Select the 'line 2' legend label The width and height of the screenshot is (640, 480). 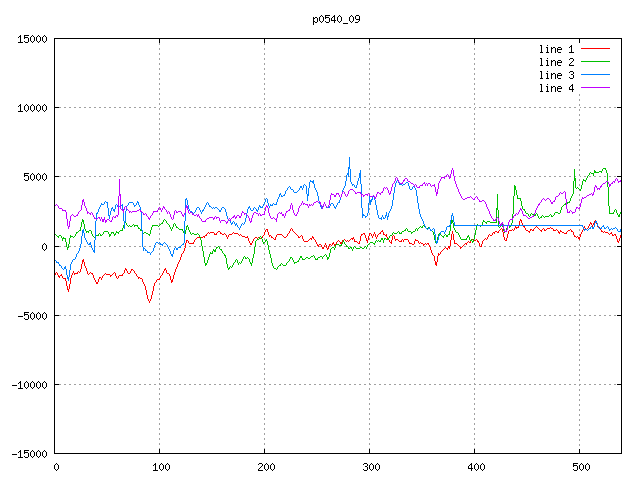556,62
